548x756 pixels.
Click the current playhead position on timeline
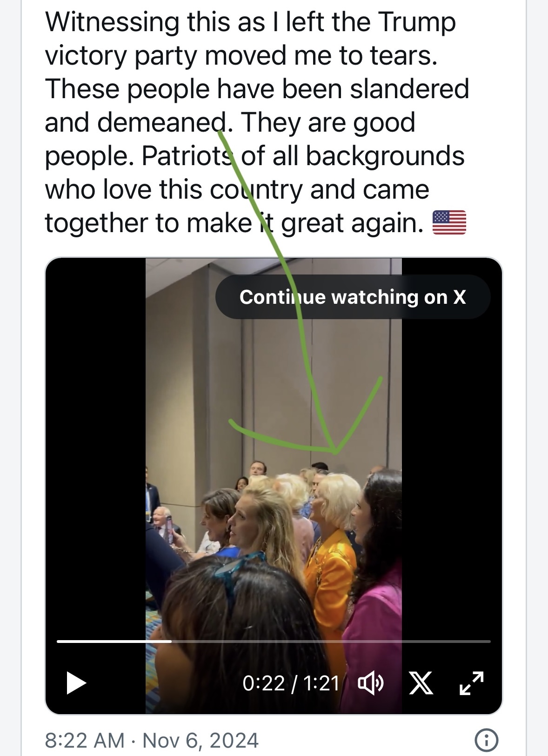point(171,641)
